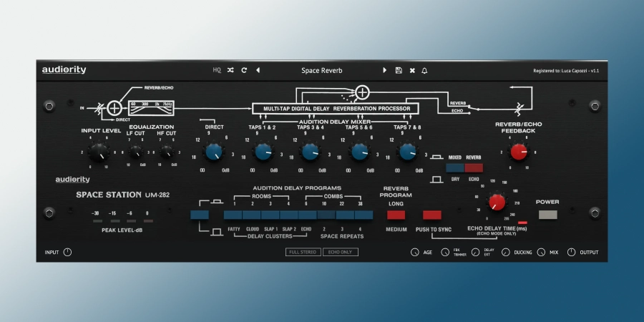Click the 'SPACE REPEATS' label
This screenshot has height=322, width=644.
[342, 236]
